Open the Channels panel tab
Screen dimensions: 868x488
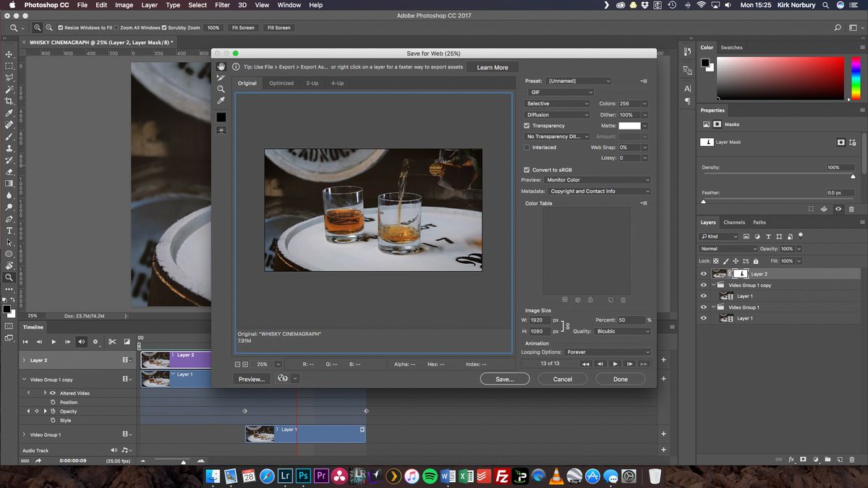point(735,222)
